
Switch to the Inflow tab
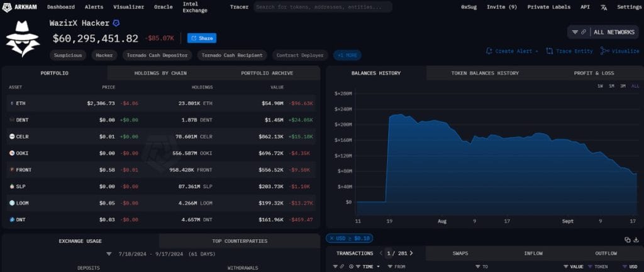click(533, 254)
